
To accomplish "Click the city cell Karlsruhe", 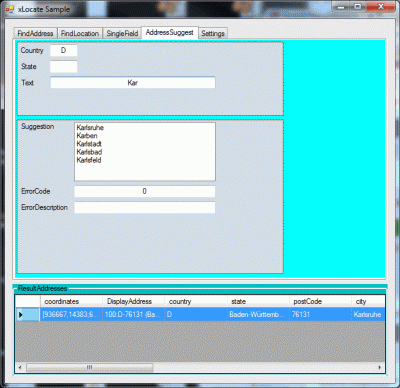I will (368, 314).
